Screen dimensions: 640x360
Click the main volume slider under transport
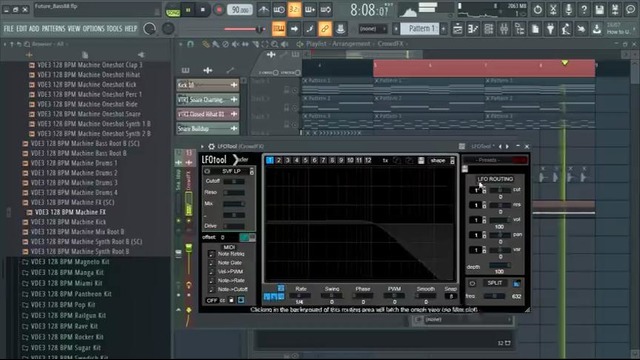[244, 29]
